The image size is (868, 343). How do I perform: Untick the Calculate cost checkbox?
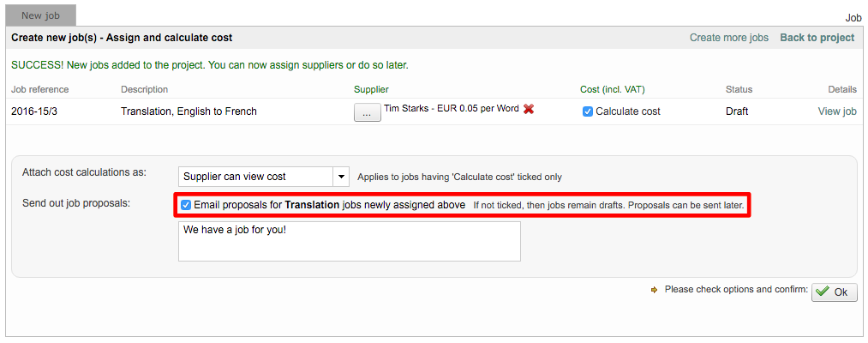tap(588, 111)
